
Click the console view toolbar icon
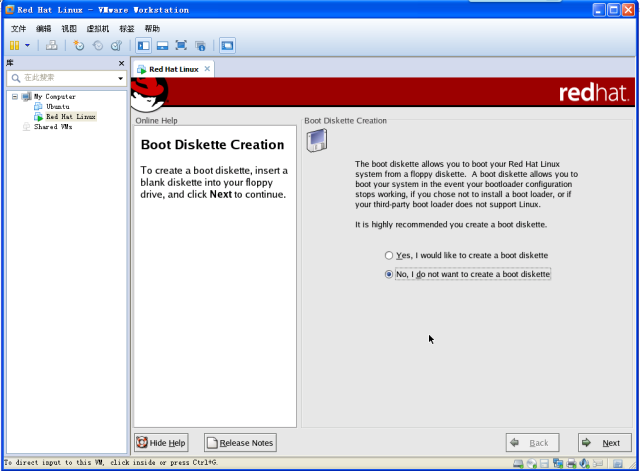click(x=227, y=45)
